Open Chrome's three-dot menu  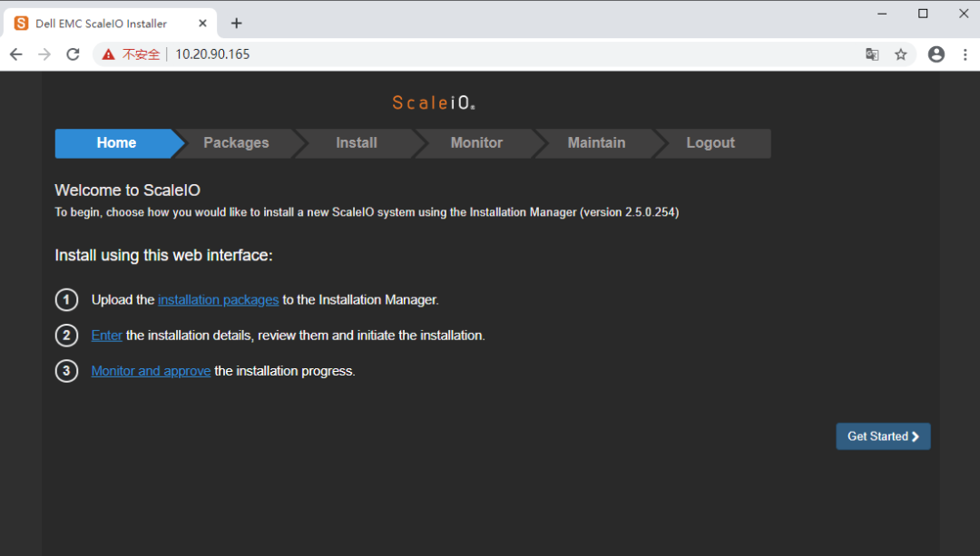click(x=965, y=54)
